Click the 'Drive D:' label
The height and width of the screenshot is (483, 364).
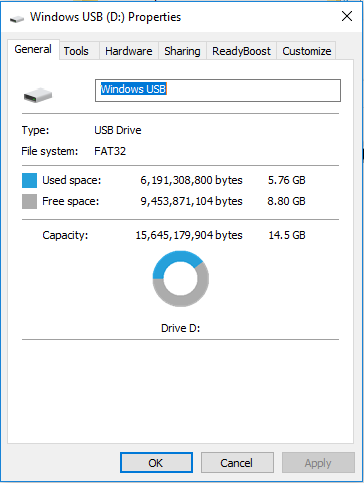click(180, 328)
